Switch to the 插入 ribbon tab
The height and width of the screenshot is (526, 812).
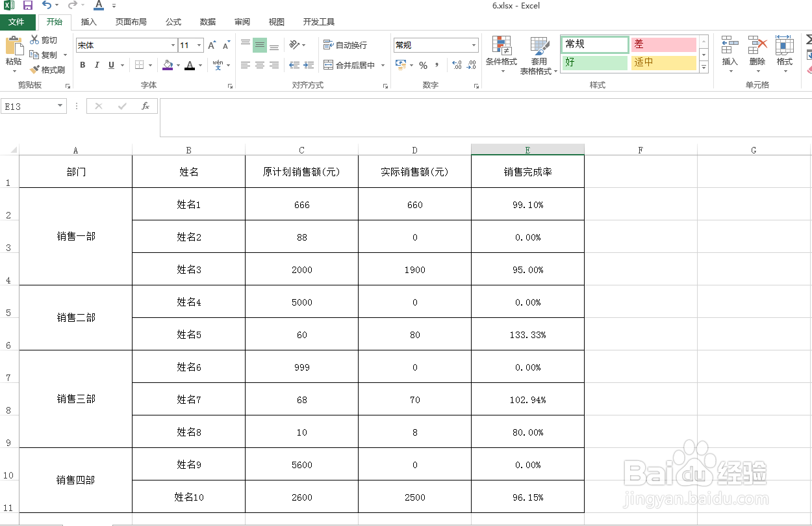pyautogui.click(x=88, y=21)
